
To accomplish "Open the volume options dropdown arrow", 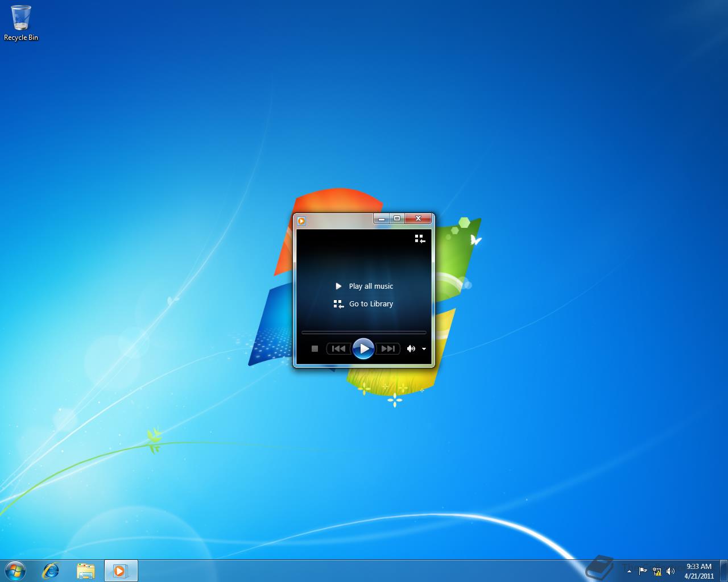I will point(424,349).
